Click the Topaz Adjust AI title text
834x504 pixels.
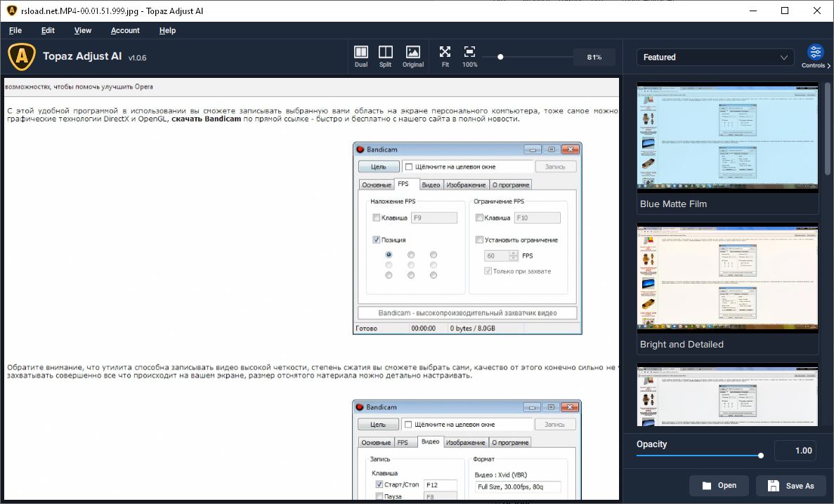[x=82, y=56]
